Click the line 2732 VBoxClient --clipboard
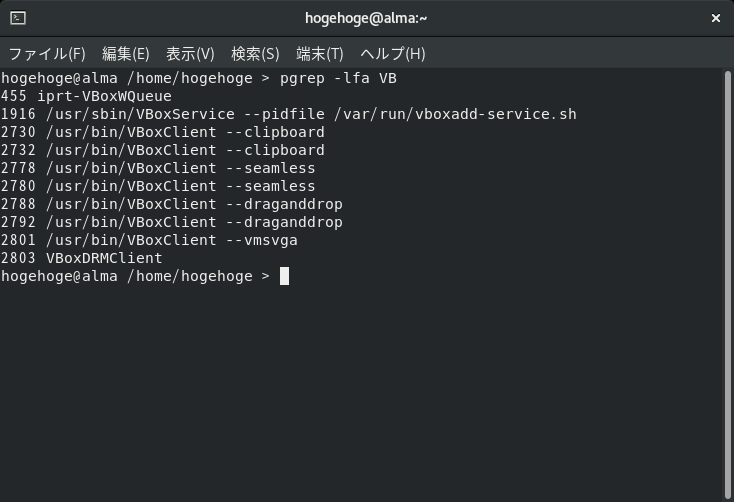Screen dimensions: 734x502 pyautogui.click(x=162, y=150)
